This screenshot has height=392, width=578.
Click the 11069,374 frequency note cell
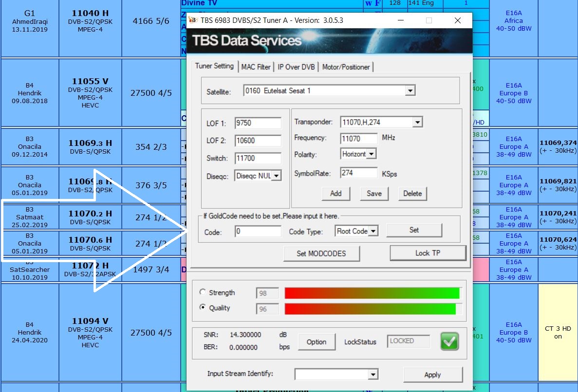point(558,146)
